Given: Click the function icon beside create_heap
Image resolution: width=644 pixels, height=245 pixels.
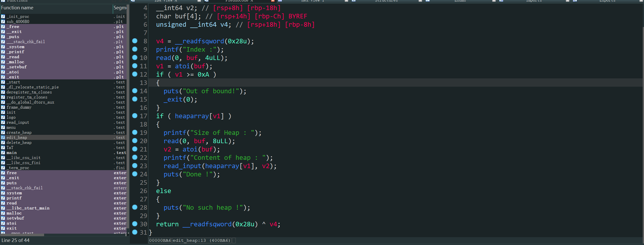Looking at the screenshot, I should tap(3, 133).
